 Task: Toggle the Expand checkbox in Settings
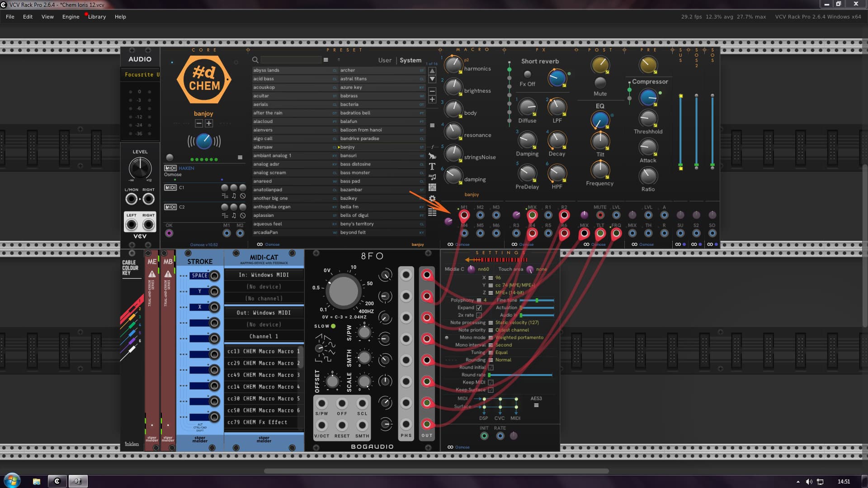[479, 308]
